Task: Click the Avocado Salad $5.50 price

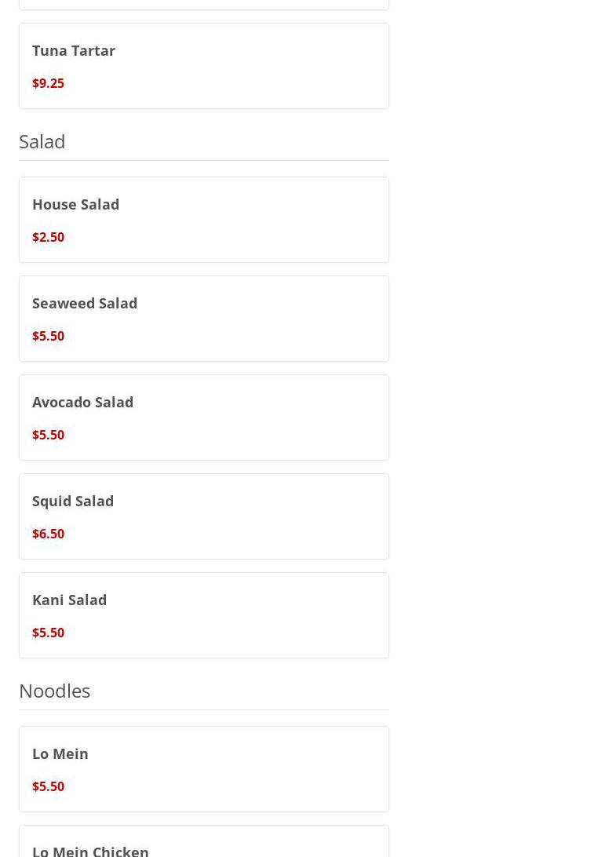Action: (x=48, y=435)
